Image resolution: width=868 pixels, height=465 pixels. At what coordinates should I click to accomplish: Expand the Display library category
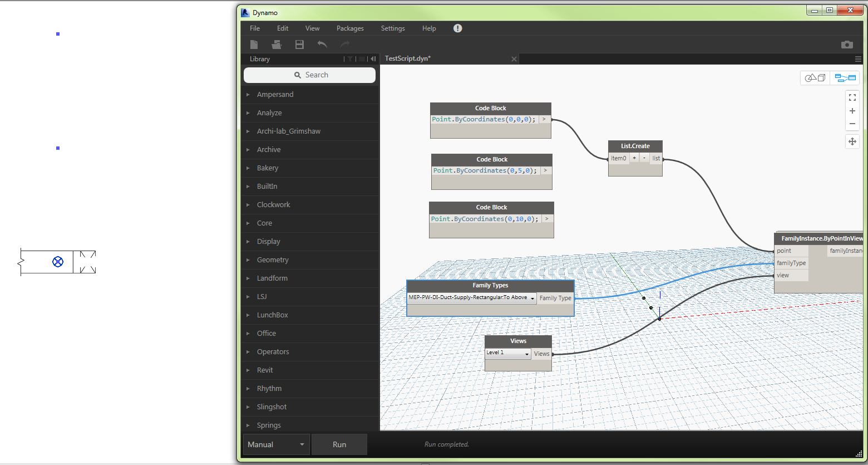[x=310, y=242]
